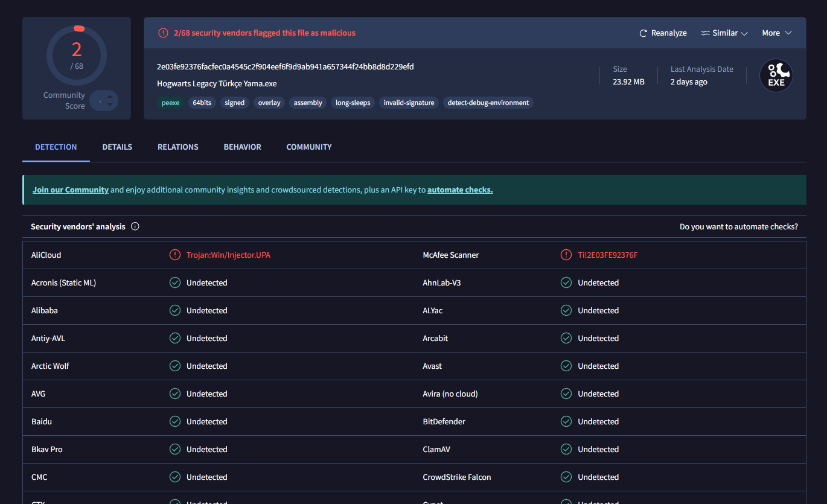Click the 64bits tag
The width and height of the screenshot is (827, 504).
click(x=202, y=103)
